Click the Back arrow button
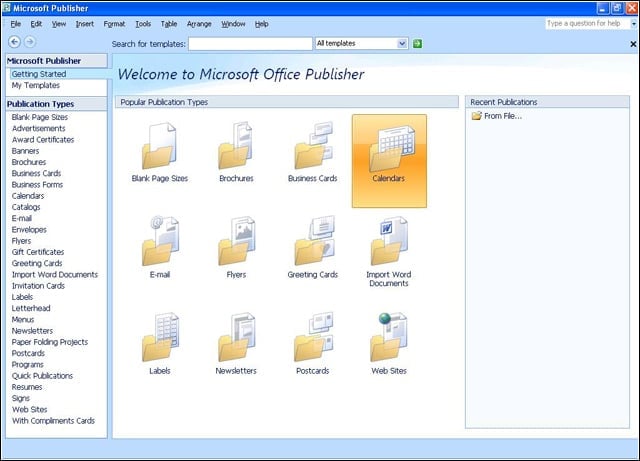The image size is (640, 461). [x=15, y=42]
